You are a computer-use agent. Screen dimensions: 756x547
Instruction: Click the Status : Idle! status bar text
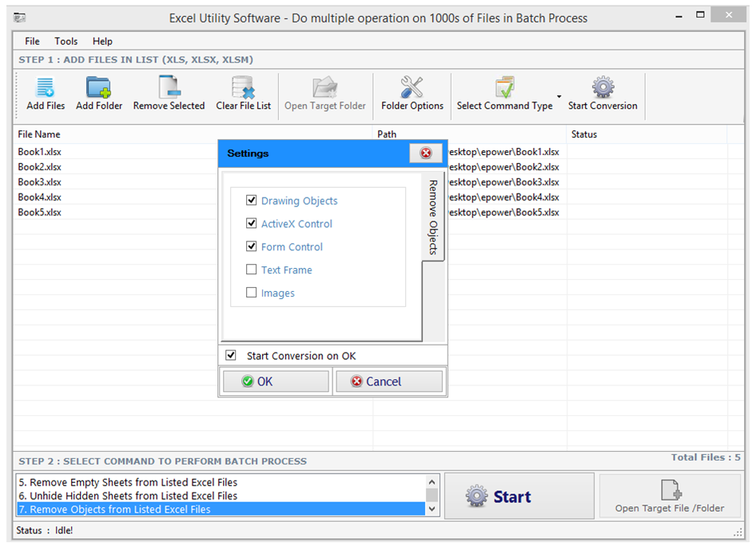[x=45, y=530]
